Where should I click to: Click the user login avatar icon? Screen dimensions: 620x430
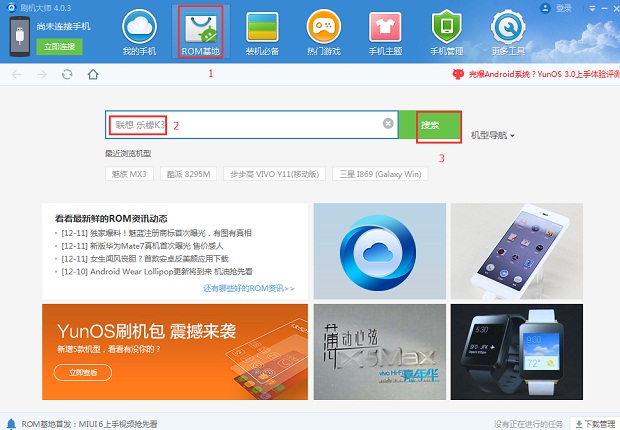[545, 8]
